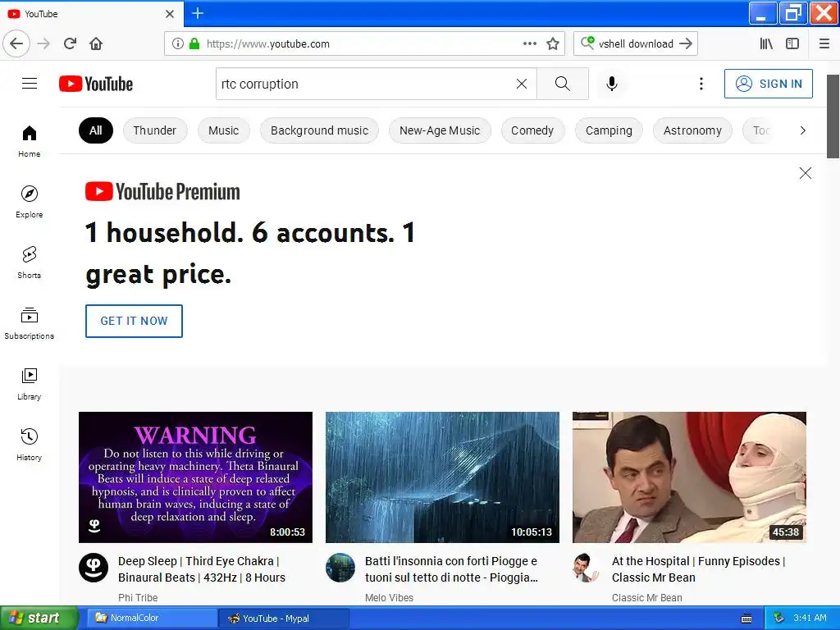Screen dimensions: 840x630
Task: Open History in the sidebar
Action: coord(30,445)
